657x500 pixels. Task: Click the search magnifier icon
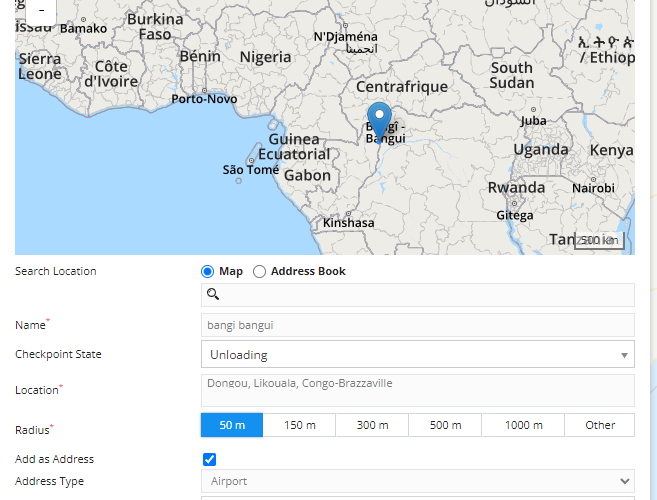point(213,294)
